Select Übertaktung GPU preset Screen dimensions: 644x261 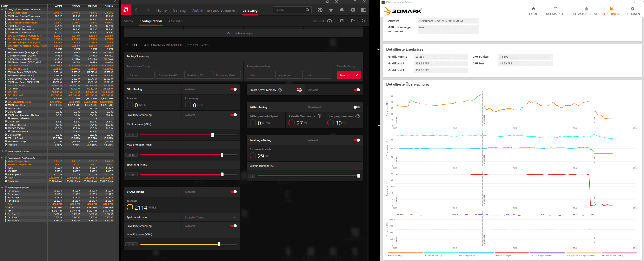coord(198,75)
